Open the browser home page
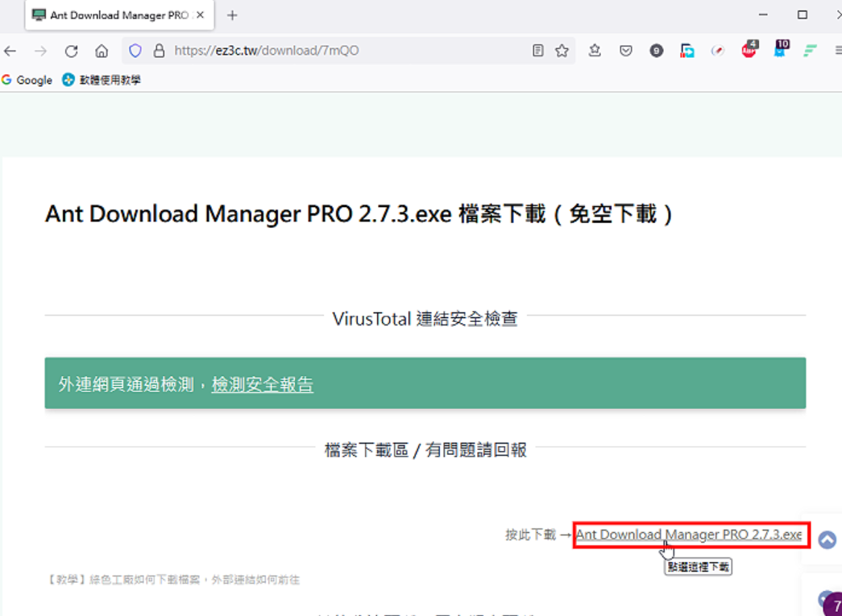 (x=102, y=51)
